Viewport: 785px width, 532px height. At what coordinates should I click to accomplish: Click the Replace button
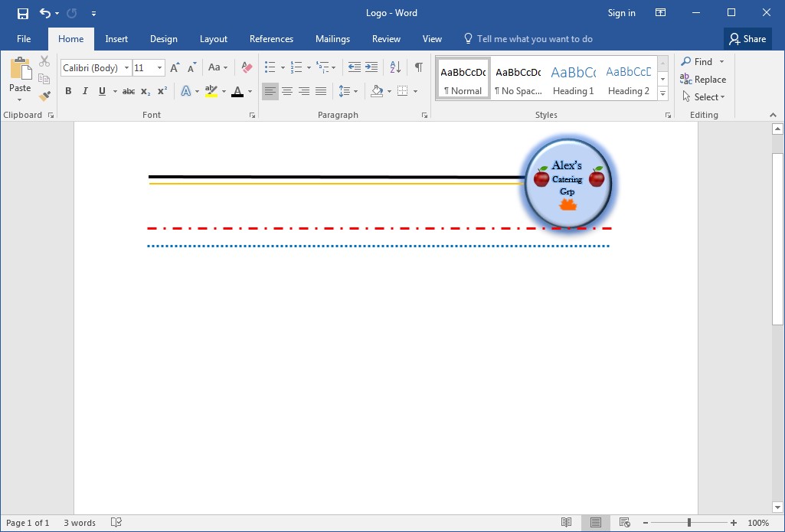(703, 80)
